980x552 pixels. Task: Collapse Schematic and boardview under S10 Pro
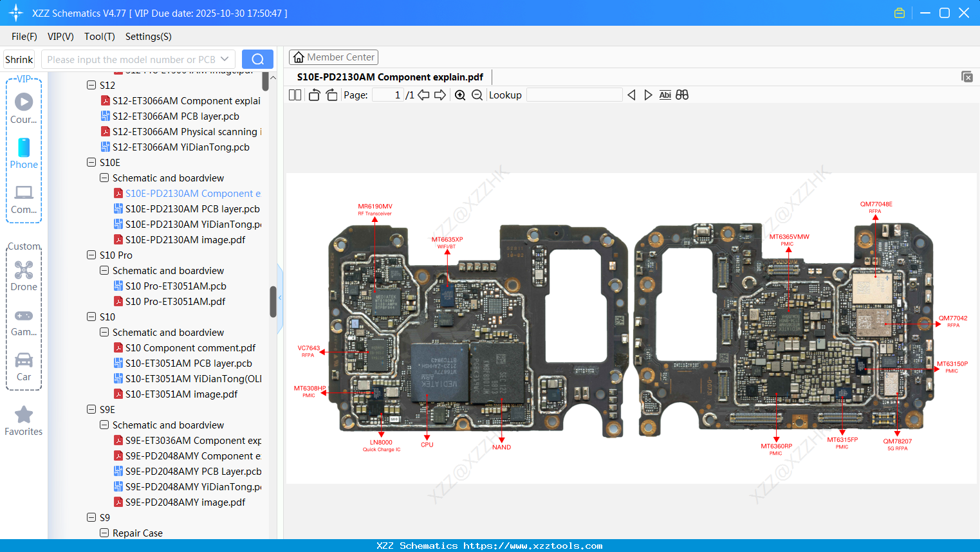coord(104,270)
